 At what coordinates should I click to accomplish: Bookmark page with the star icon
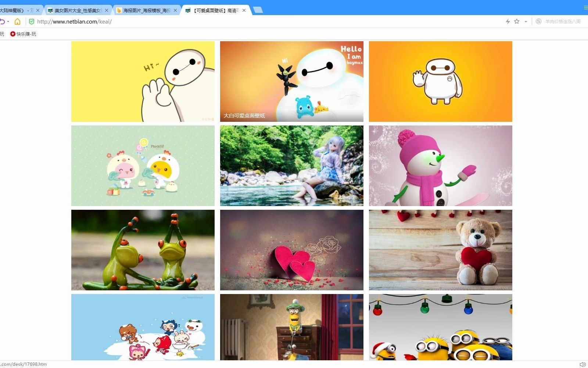pyautogui.click(x=517, y=21)
